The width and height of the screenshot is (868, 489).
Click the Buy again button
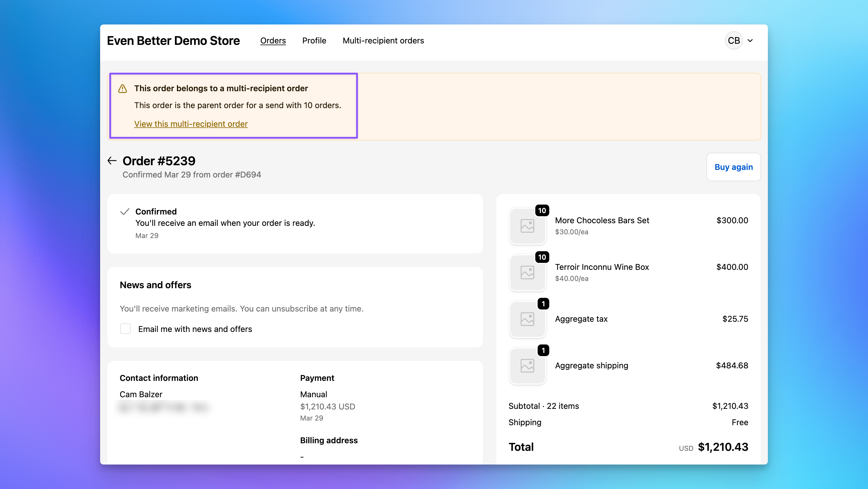tap(734, 167)
